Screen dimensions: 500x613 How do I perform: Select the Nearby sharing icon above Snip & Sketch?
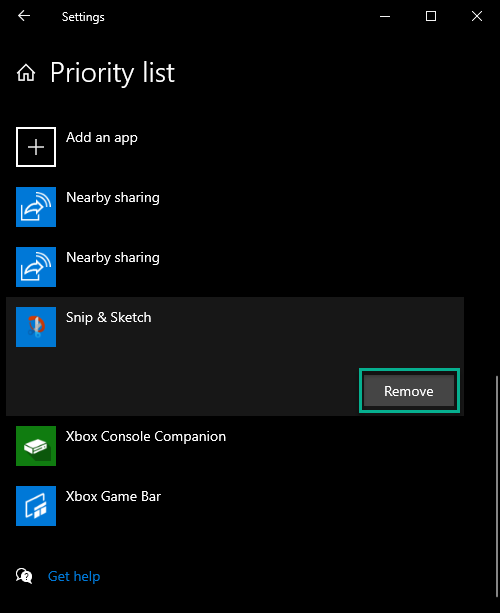click(36, 267)
